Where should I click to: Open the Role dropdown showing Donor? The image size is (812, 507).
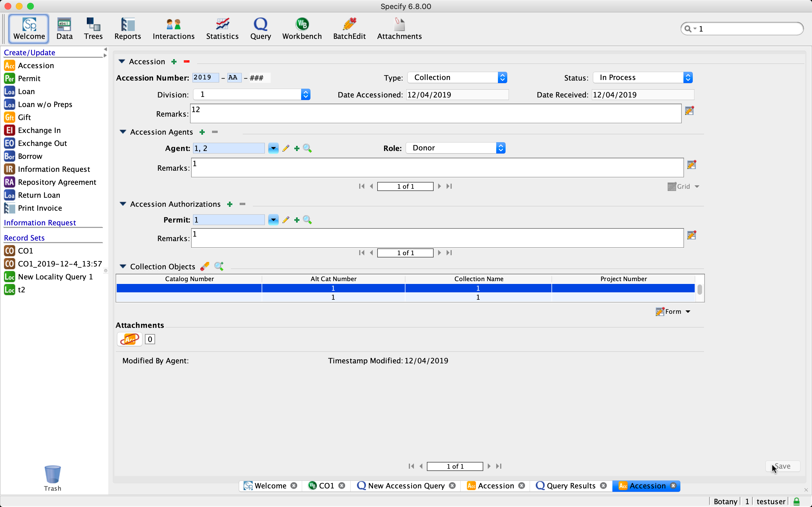(500, 148)
